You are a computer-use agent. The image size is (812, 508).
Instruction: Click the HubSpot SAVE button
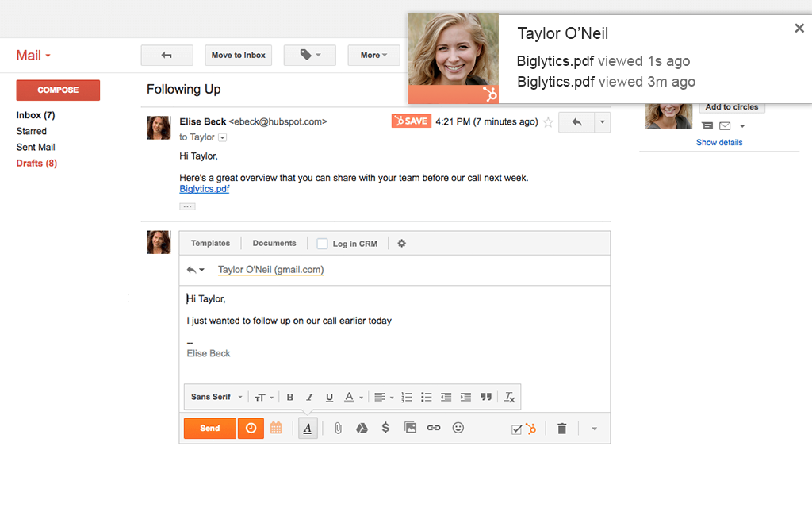(412, 121)
